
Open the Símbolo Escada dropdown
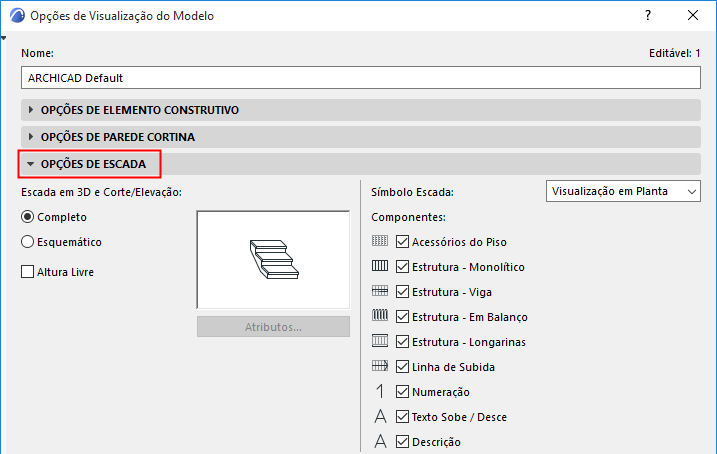click(623, 192)
